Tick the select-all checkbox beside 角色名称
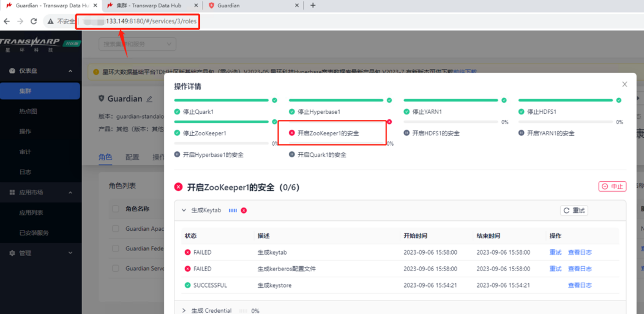This screenshot has width=644, height=314. (116, 209)
